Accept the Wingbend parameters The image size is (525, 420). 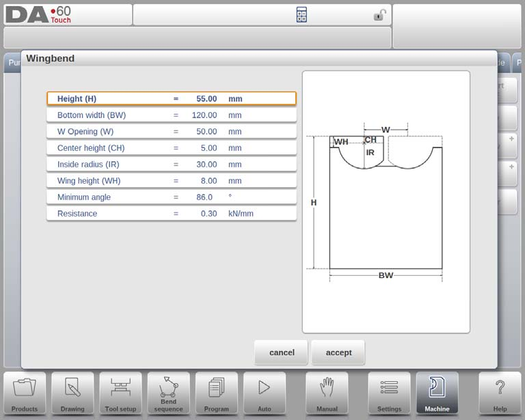pos(338,352)
